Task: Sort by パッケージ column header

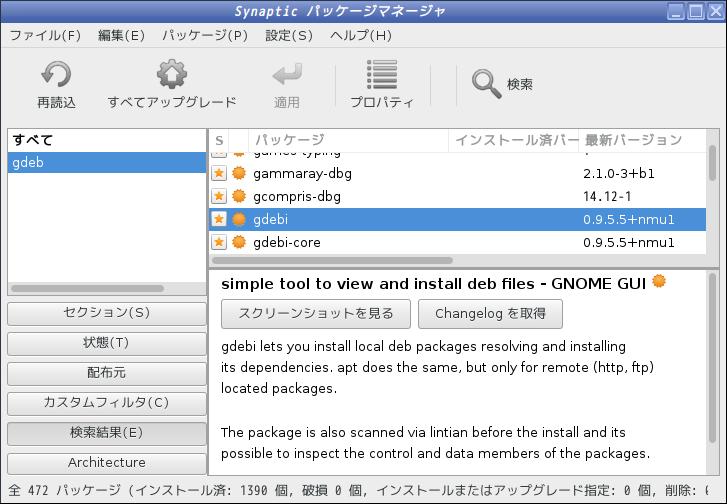Action: pos(348,140)
